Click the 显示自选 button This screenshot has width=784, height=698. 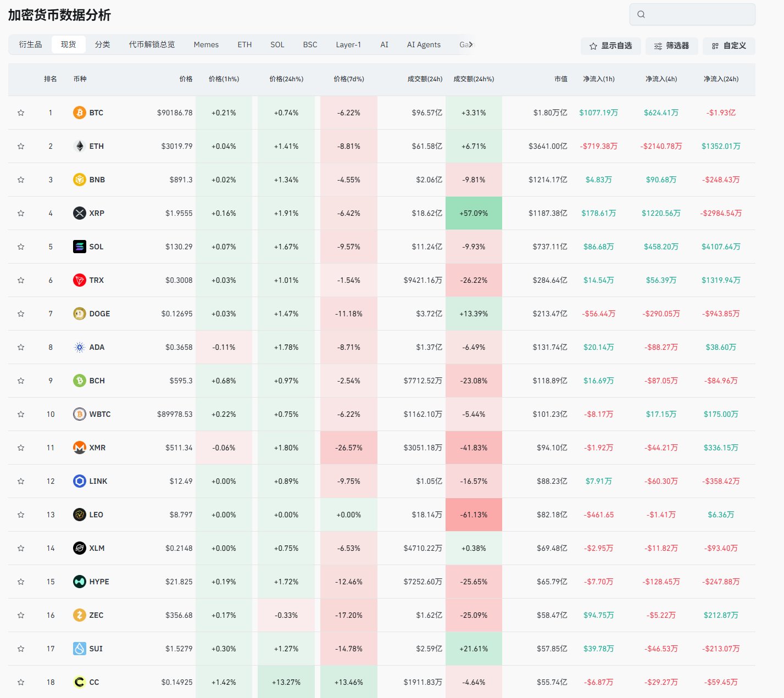[610, 46]
